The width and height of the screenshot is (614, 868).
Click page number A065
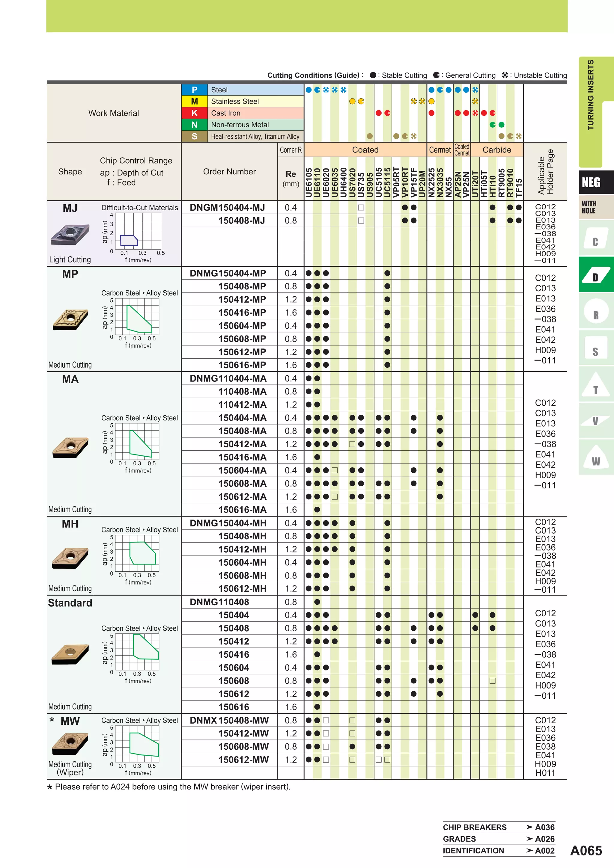(x=586, y=851)
